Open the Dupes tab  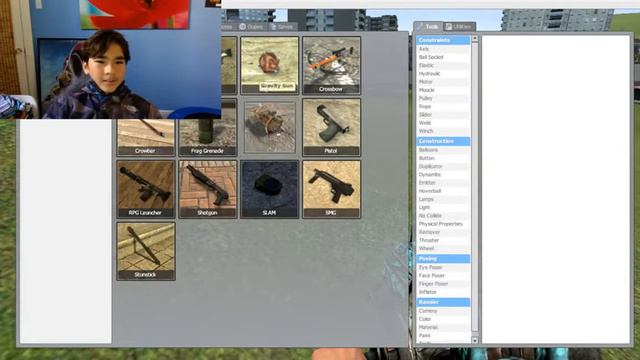251,27
